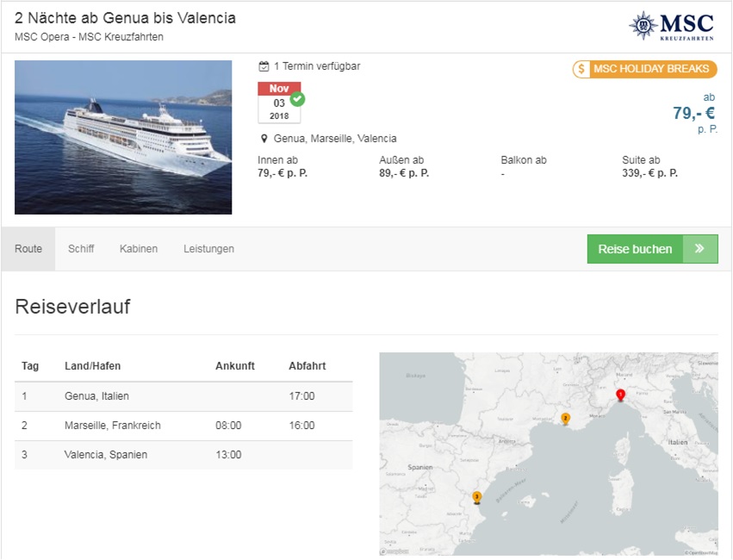Click orange map marker 2 at Marseille
The image size is (733, 560).
coord(566,419)
